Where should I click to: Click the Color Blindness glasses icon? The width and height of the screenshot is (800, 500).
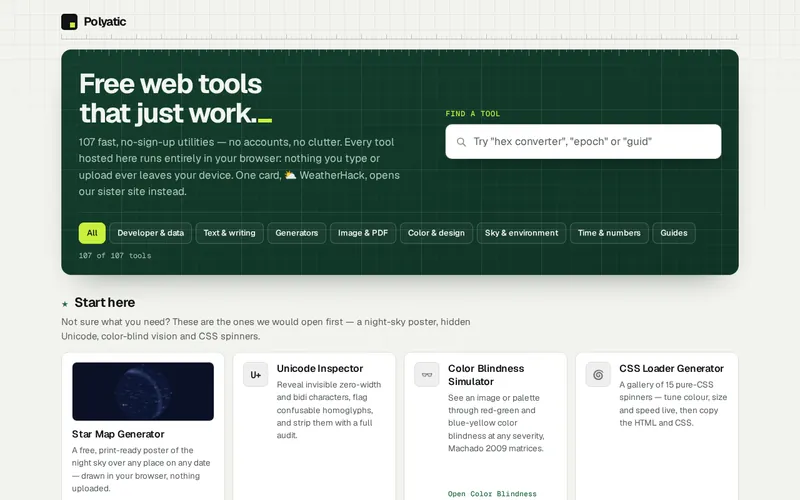pos(427,375)
